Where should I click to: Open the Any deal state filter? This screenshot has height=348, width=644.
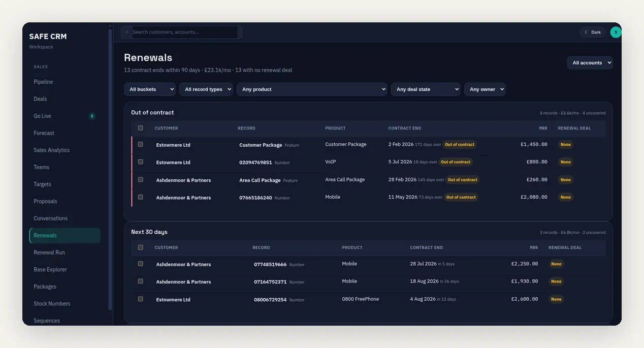click(x=426, y=89)
